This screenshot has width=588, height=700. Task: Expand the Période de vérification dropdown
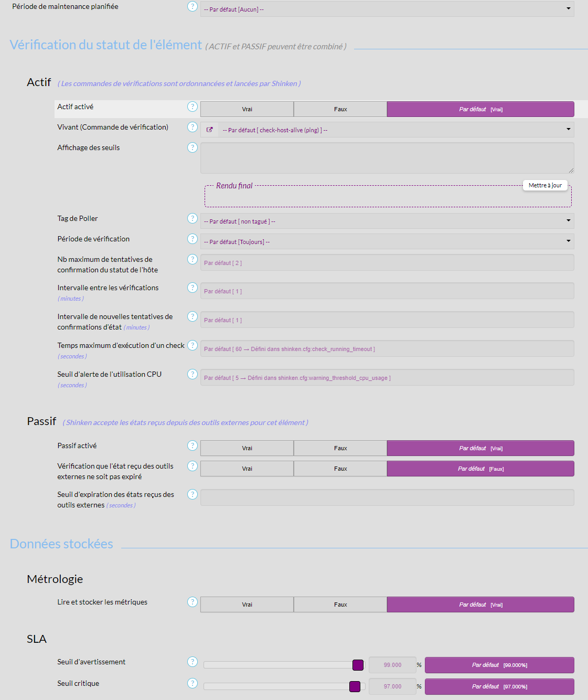(x=387, y=241)
